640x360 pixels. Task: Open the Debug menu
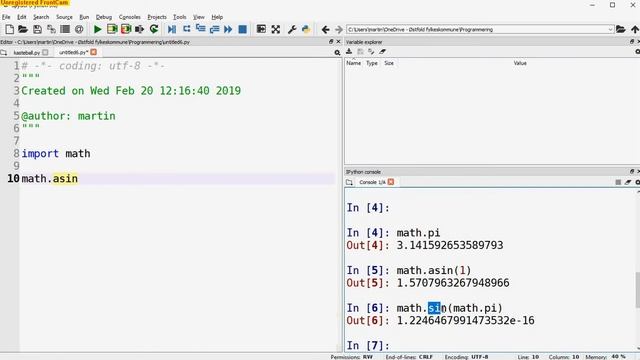pos(104,17)
